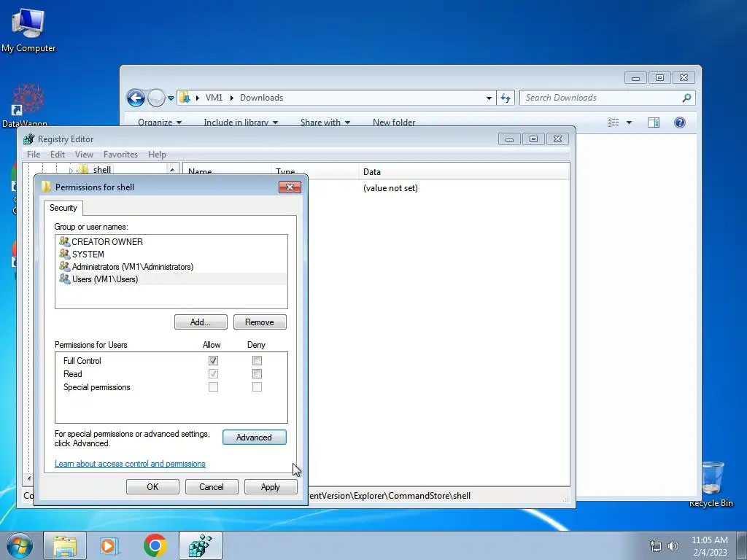
Task: Open recent pages dropdown beside nav buttons
Action: click(x=171, y=98)
